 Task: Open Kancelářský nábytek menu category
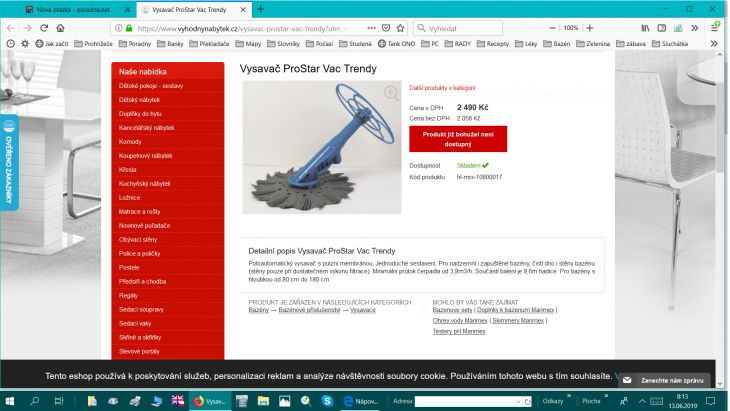(x=147, y=128)
